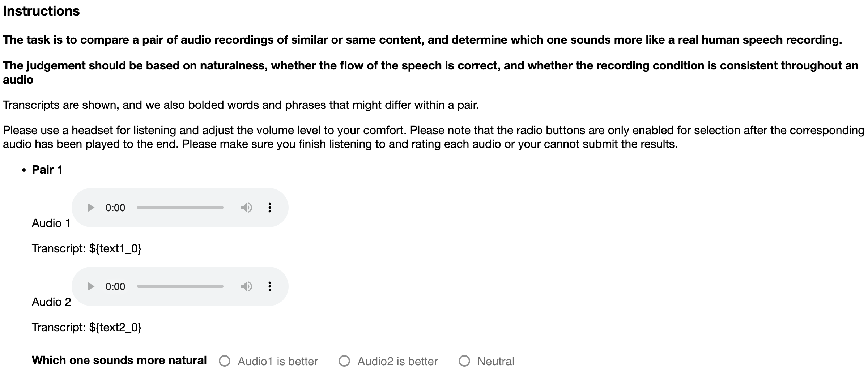
Task: Click the Instructions heading
Action: [41, 11]
